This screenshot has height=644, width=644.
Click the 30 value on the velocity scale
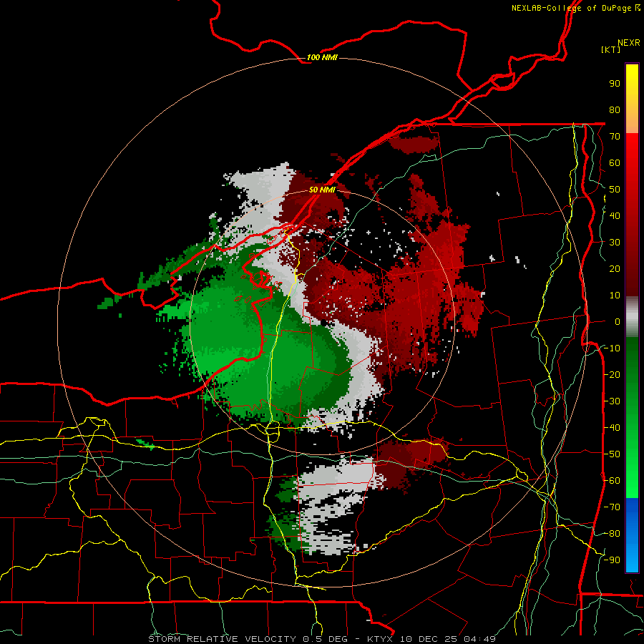point(615,243)
